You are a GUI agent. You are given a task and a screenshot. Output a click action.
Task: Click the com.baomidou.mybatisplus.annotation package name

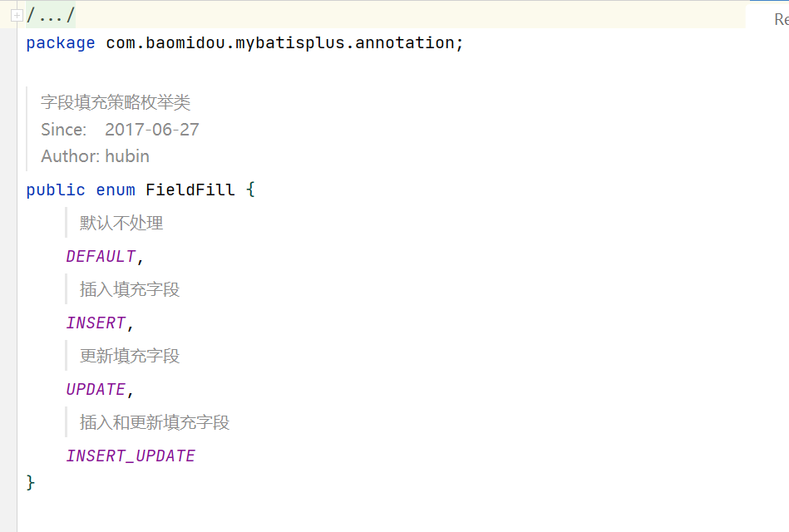[280, 43]
